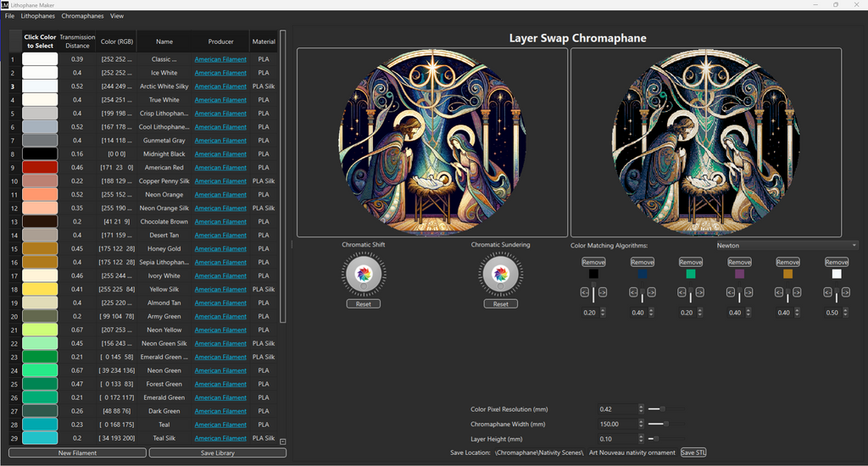Move white layer left with its arrow button
Viewport: 868px width, 466px height.
coord(827,292)
